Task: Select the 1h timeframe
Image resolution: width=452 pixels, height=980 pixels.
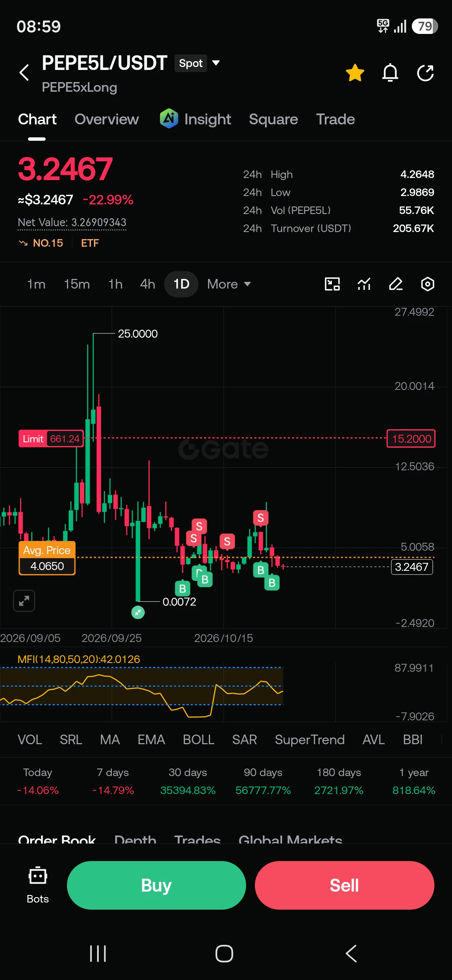Action: 116,284
